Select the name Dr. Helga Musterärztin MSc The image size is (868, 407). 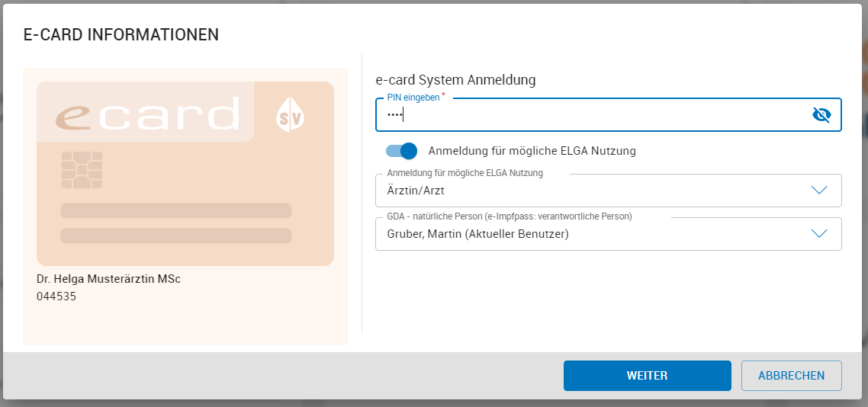tap(108, 279)
